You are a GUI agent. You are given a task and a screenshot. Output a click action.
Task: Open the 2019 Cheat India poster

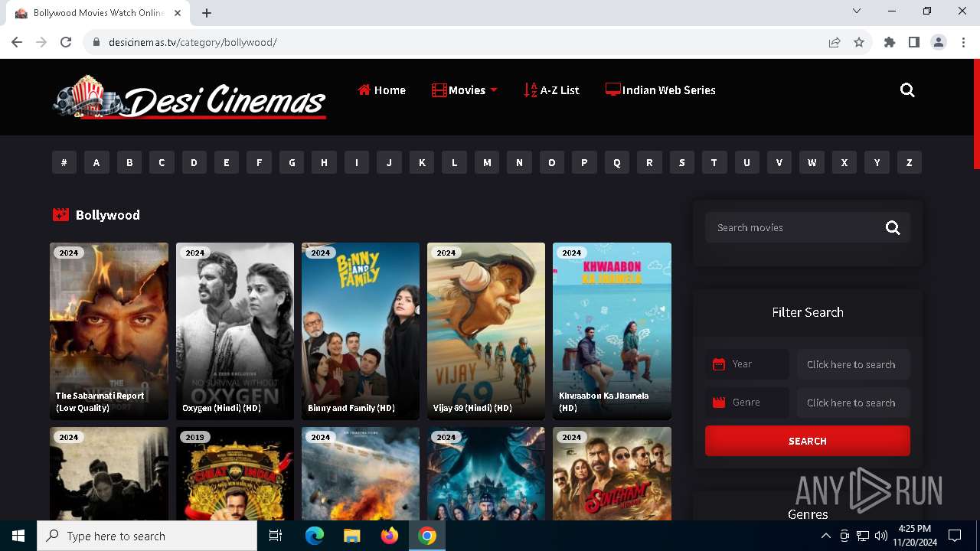235,474
